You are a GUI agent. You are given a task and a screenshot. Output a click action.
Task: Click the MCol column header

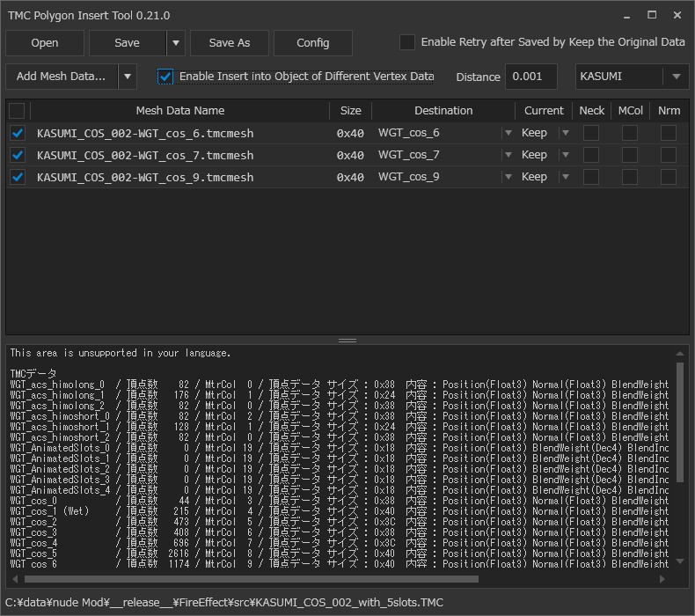(x=630, y=110)
